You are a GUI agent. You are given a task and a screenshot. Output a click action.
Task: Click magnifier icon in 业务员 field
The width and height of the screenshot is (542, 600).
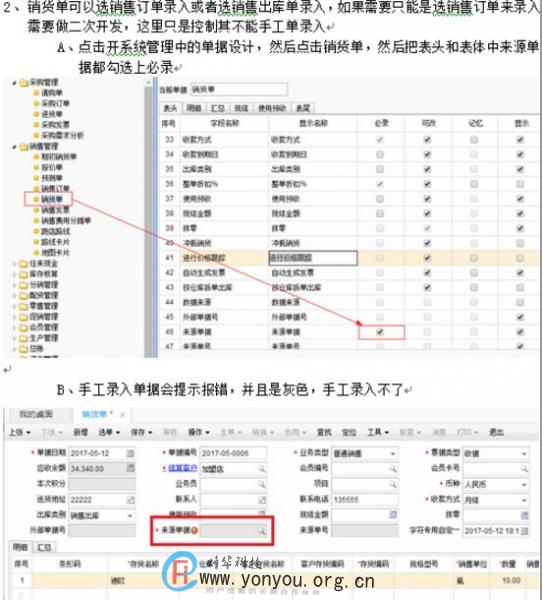(x=262, y=484)
